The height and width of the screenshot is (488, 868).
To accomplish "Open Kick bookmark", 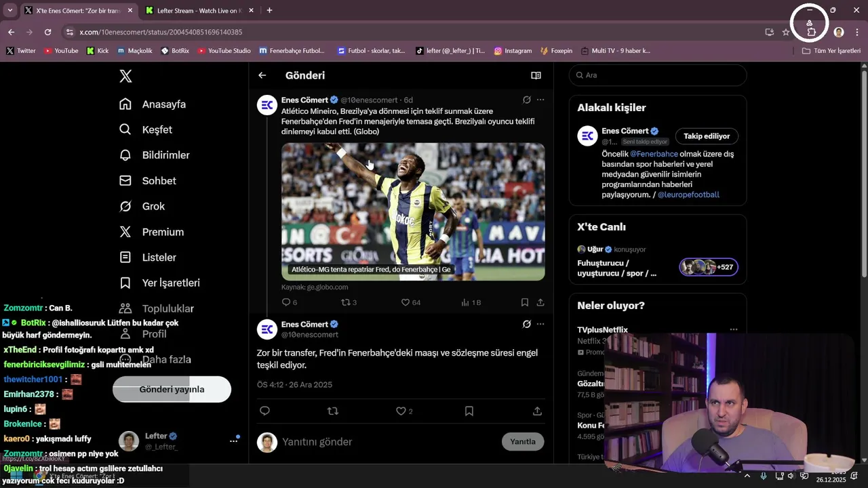I will point(98,51).
